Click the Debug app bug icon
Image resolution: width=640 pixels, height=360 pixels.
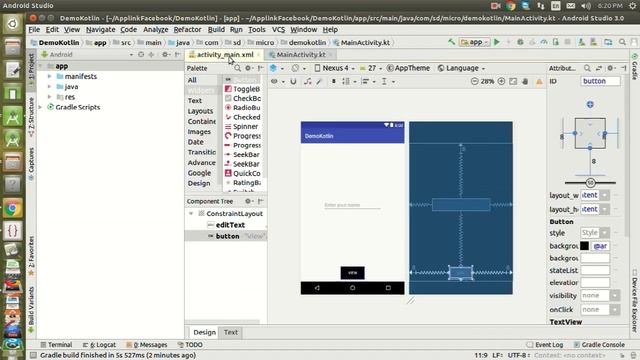pyautogui.click(x=520, y=42)
